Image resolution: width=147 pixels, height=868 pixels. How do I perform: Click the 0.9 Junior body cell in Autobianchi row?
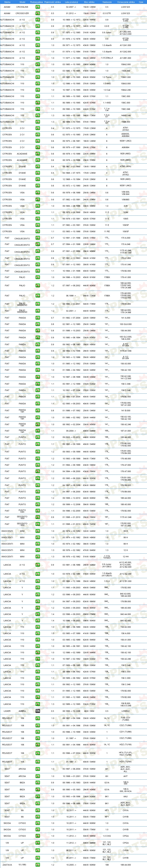[x=107, y=32]
